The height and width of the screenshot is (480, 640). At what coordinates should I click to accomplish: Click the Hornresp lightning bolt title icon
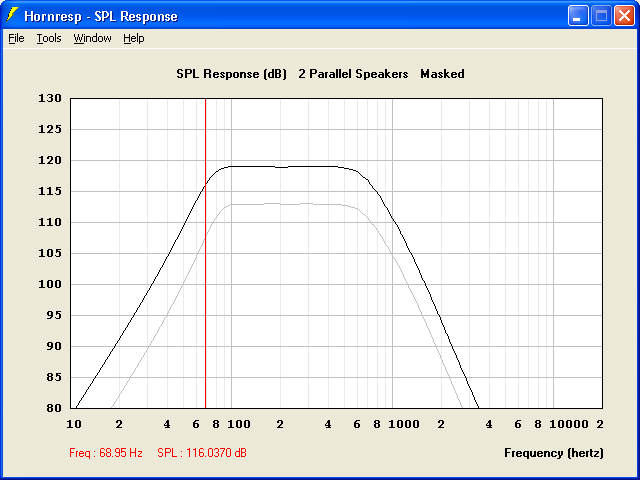coord(12,16)
